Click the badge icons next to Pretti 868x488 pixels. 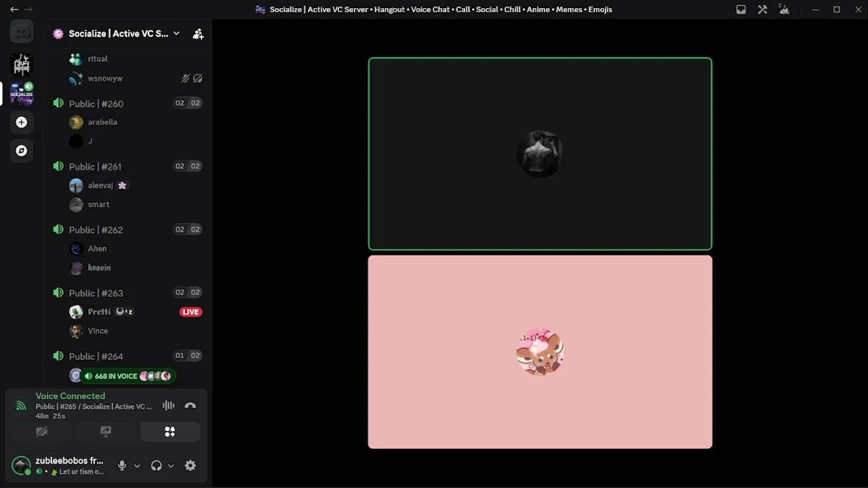(x=124, y=312)
